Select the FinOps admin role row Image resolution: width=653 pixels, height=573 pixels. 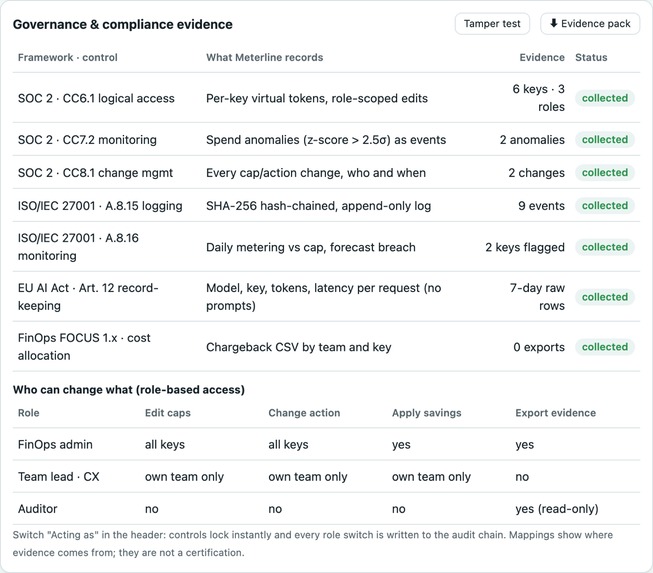point(326,444)
